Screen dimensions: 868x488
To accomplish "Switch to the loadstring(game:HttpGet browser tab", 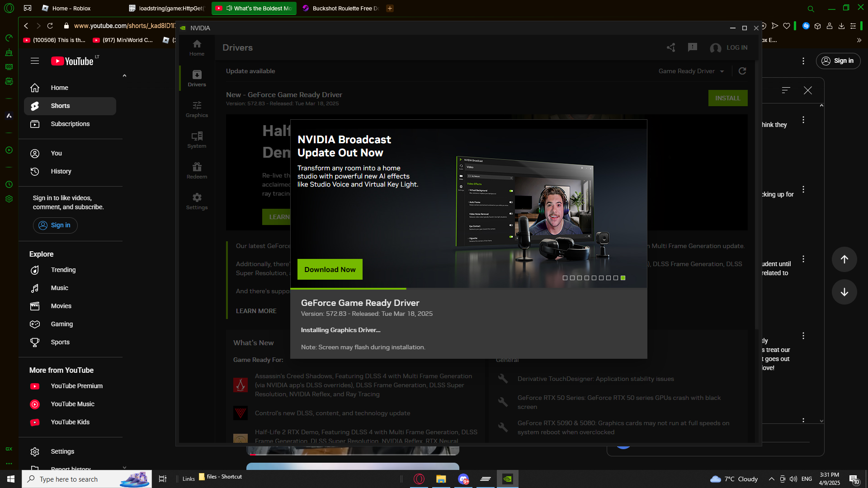I will pos(167,8).
